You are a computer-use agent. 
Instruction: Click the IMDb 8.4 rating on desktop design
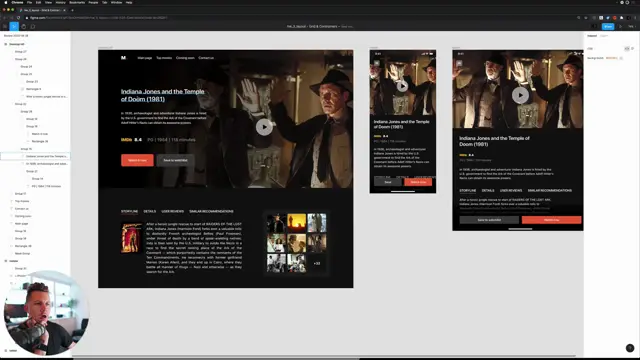(131, 140)
